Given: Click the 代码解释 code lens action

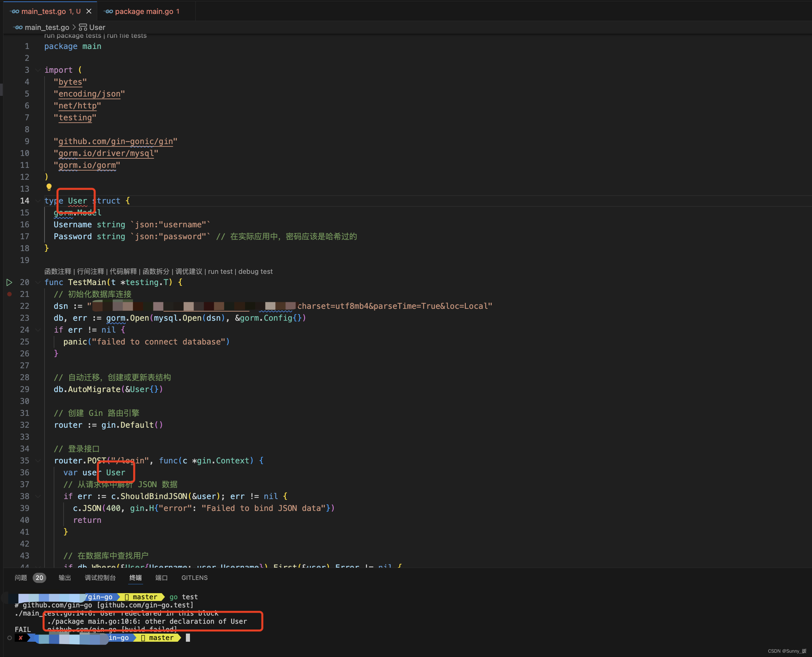Looking at the screenshot, I should (x=123, y=271).
